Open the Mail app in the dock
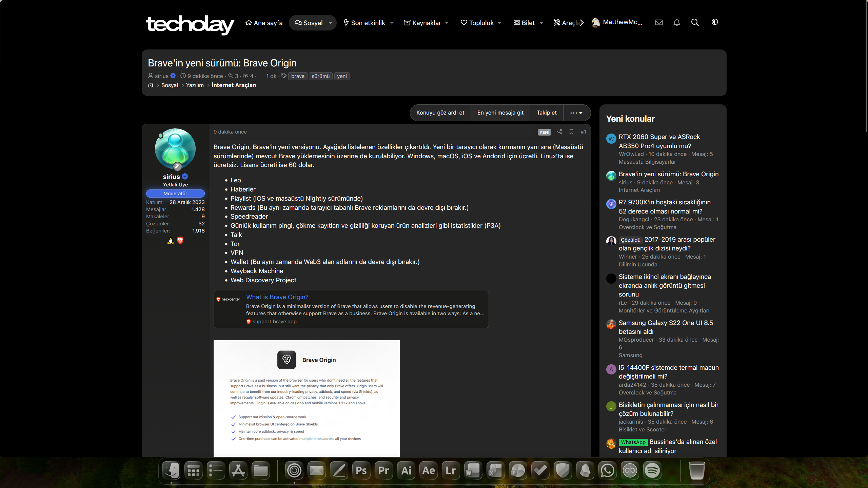The width and height of the screenshot is (868, 488). coord(316,470)
